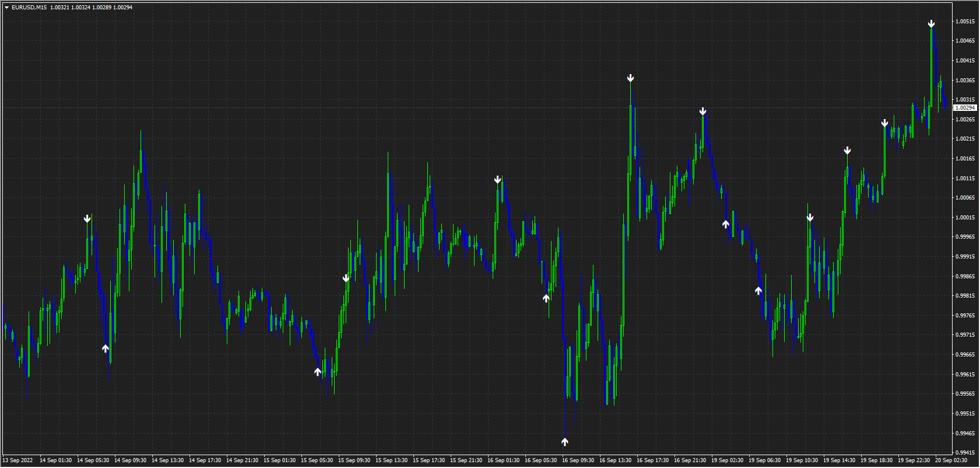Click the 16 Sep 09:30 time axis label
The height and width of the screenshot is (468, 980).
tap(578, 460)
